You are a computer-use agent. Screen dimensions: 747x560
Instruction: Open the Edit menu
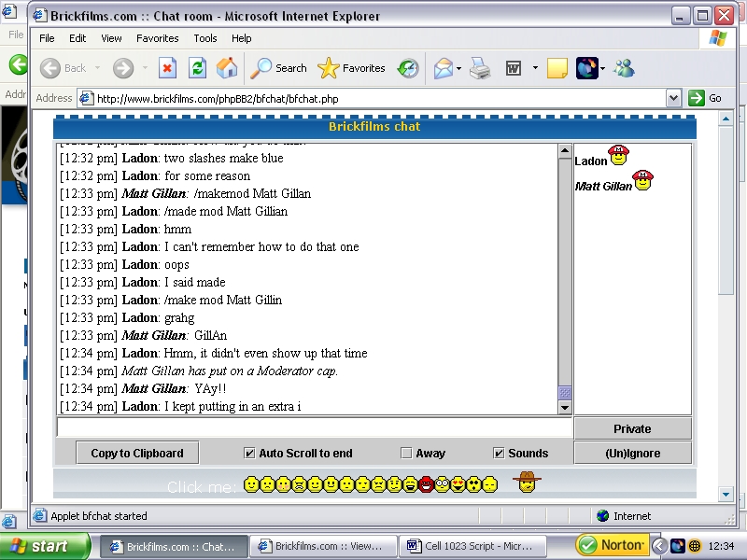[x=78, y=38]
